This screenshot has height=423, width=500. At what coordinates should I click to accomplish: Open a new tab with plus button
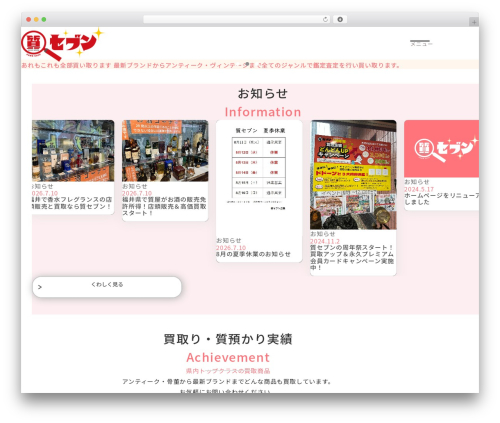(474, 22)
